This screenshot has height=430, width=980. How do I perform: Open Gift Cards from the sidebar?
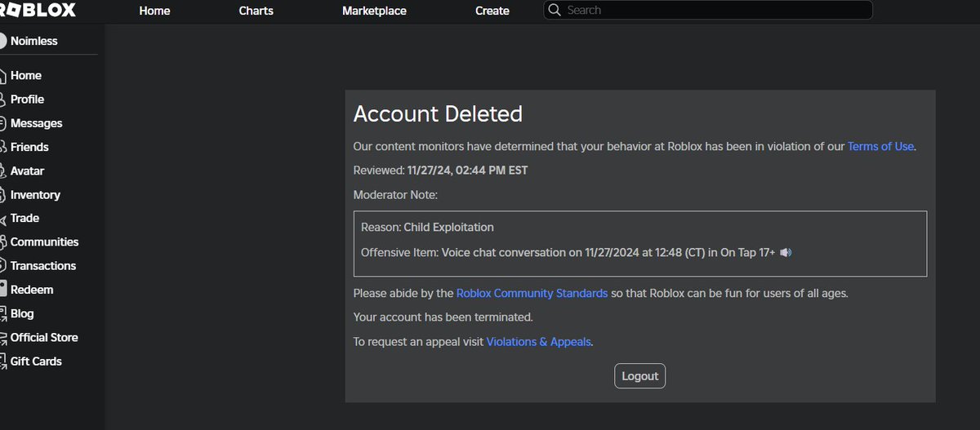coord(36,361)
